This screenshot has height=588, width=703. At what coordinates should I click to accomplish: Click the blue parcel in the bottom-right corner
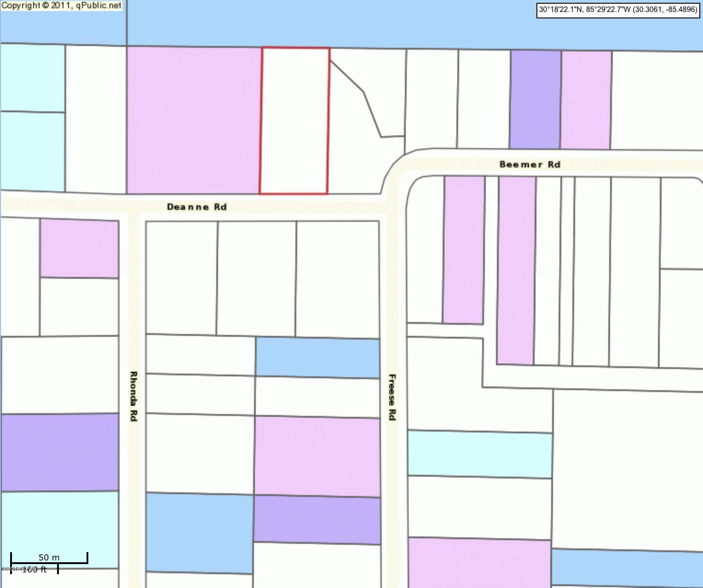(x=627, y=568)
